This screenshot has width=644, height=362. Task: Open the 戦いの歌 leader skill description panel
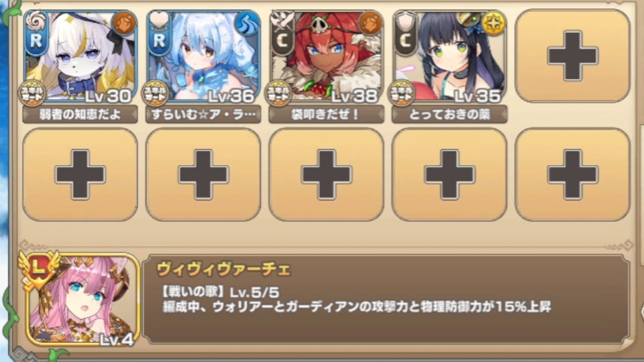(x=386, y=300)
